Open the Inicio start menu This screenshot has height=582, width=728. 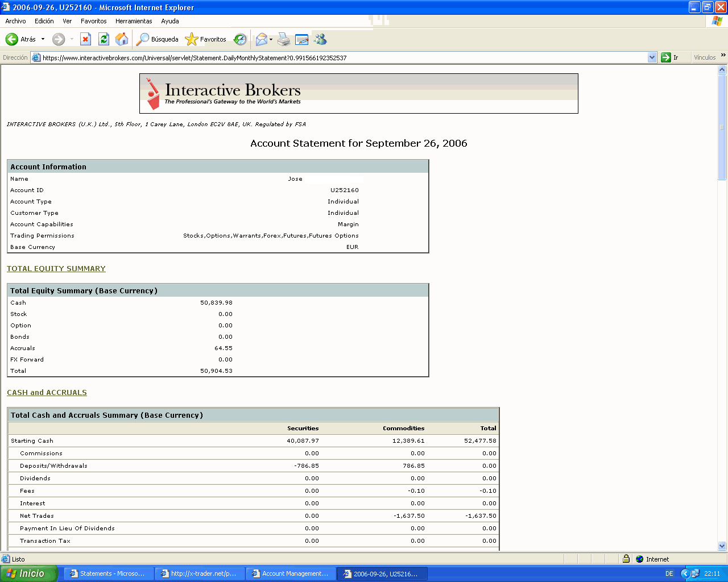(x=29, y=573)
